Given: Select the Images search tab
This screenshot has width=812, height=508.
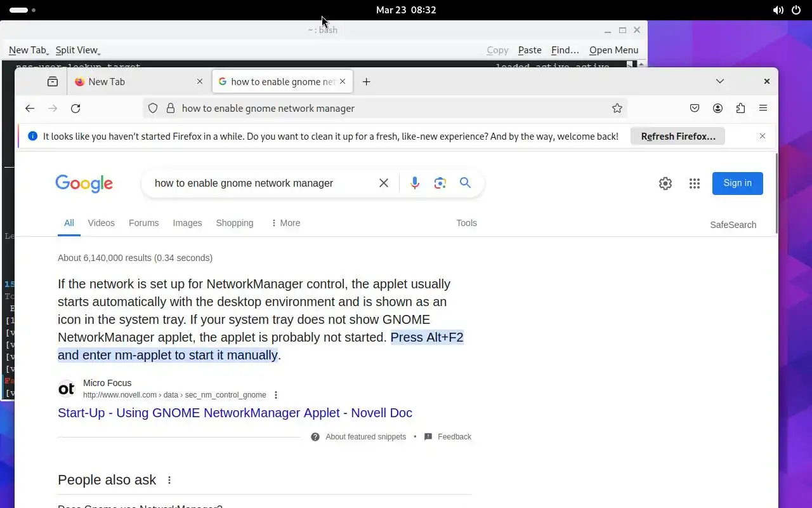Looking at the screenshot, I should point(187,223).
